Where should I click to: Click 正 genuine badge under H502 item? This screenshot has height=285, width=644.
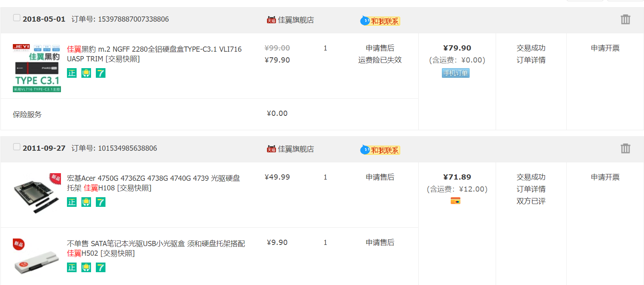coord(72,267)
